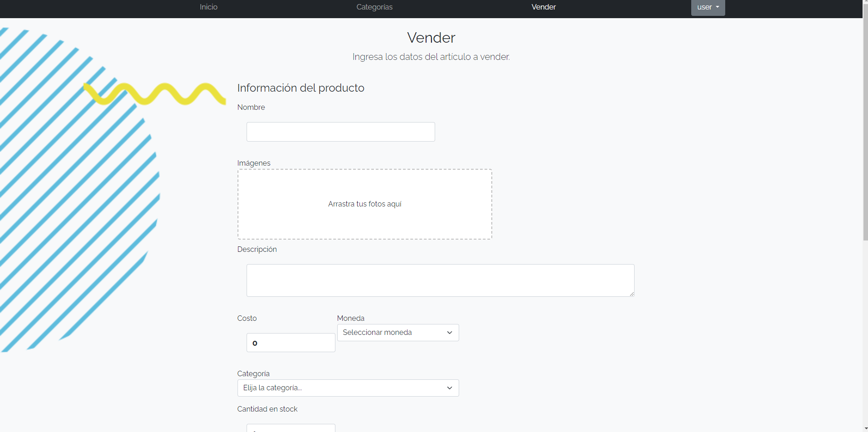Click the 'Categoría' label
Screen dimensions: 868x432
[x=253, y=373]
